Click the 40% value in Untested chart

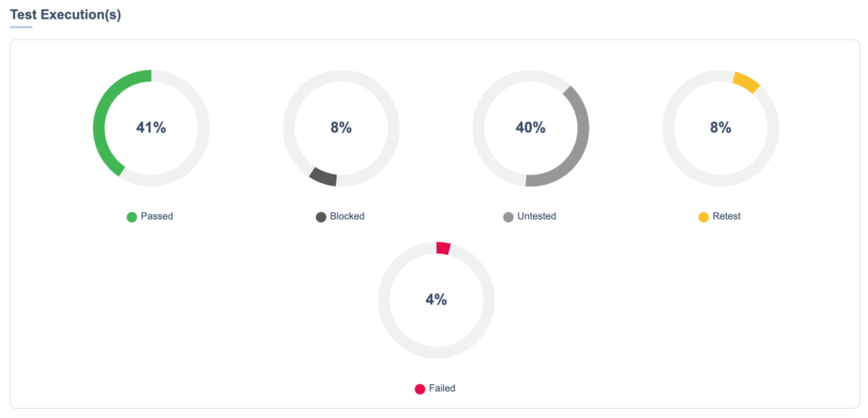tap(531, 128)
